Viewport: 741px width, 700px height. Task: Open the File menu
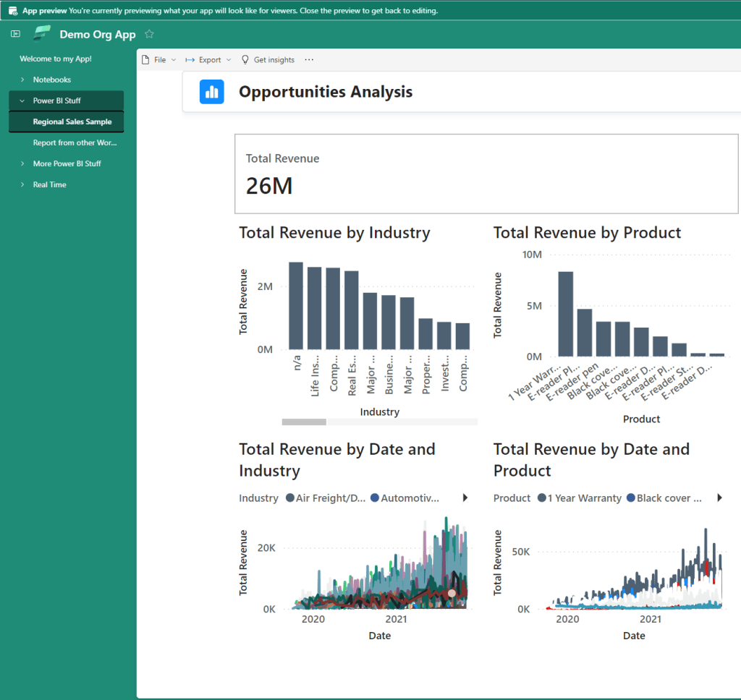click(158, 60)
